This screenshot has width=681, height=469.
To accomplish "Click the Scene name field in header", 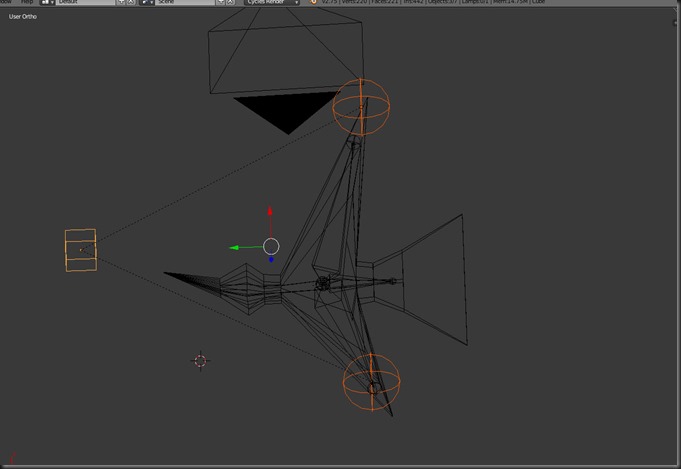I will [185, 2].
